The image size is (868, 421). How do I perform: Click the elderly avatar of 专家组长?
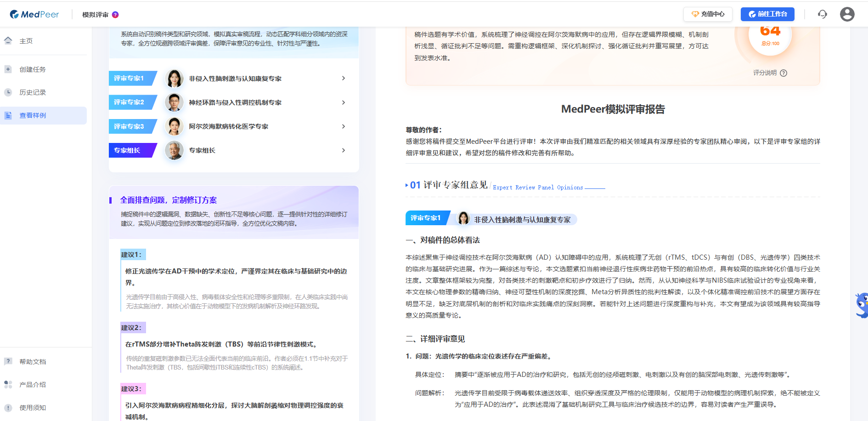coord(174,150)
